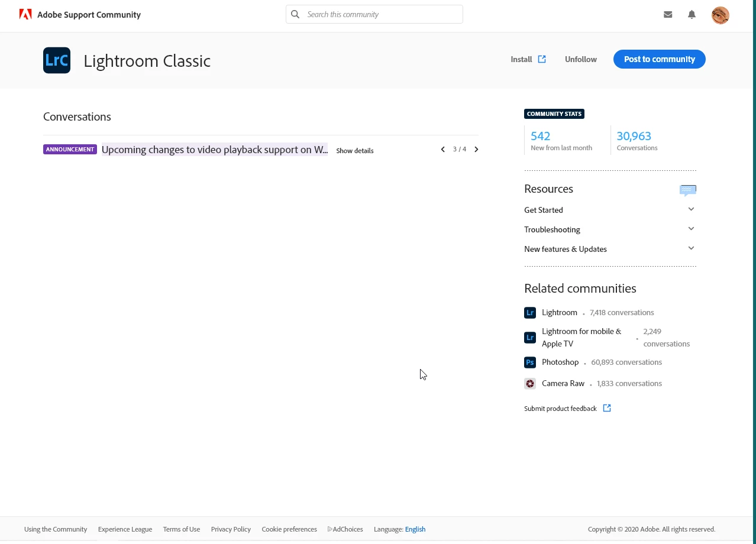The height and width of the screenshot is (544, 756).
Task: Open Privacy Policy footer link
Action: (231, 529)
